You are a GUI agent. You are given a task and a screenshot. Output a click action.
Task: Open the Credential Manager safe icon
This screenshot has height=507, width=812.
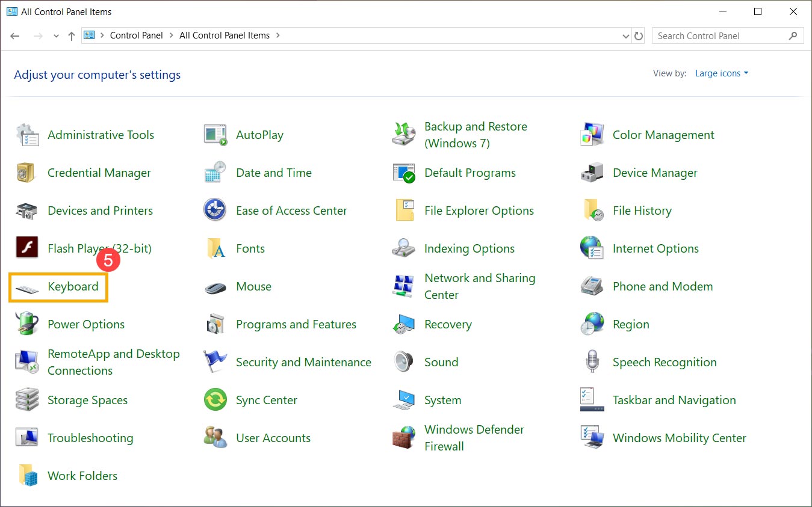[x=27, y=173]
